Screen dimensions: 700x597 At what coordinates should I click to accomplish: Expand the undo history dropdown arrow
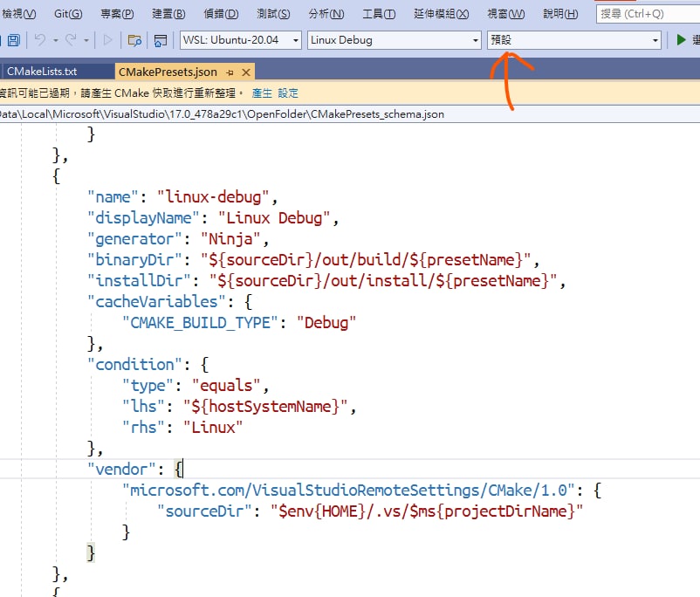click(x=56, y=41)
